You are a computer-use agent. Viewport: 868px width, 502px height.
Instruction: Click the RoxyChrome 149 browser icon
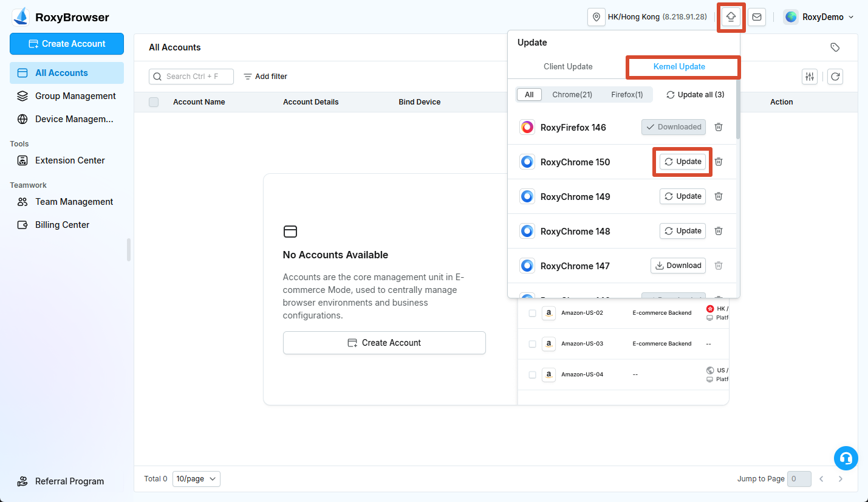[527, 196]
